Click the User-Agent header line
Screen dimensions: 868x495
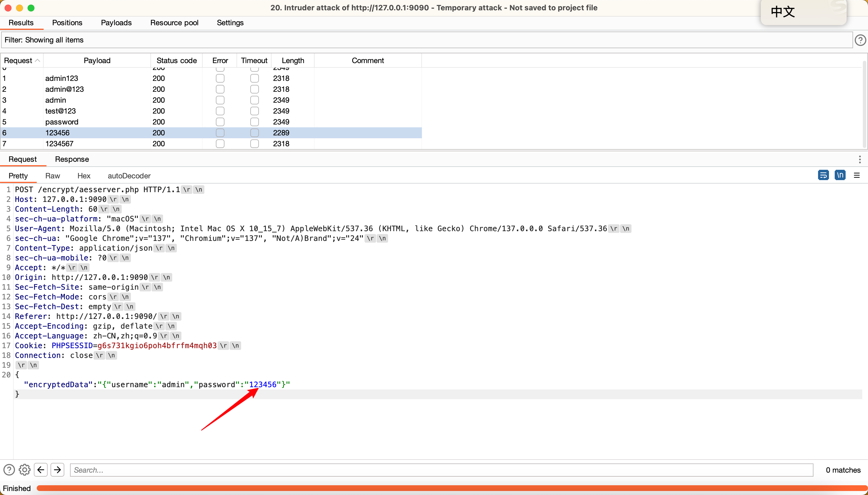tap(311, 229)
